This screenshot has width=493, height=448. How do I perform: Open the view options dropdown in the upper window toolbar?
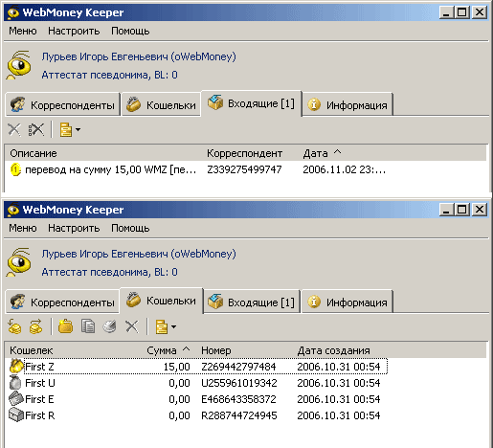pos(70,130)
